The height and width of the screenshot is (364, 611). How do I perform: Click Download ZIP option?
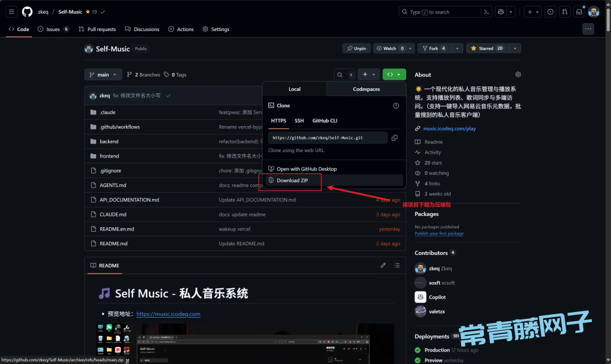[x=292, y=180]
